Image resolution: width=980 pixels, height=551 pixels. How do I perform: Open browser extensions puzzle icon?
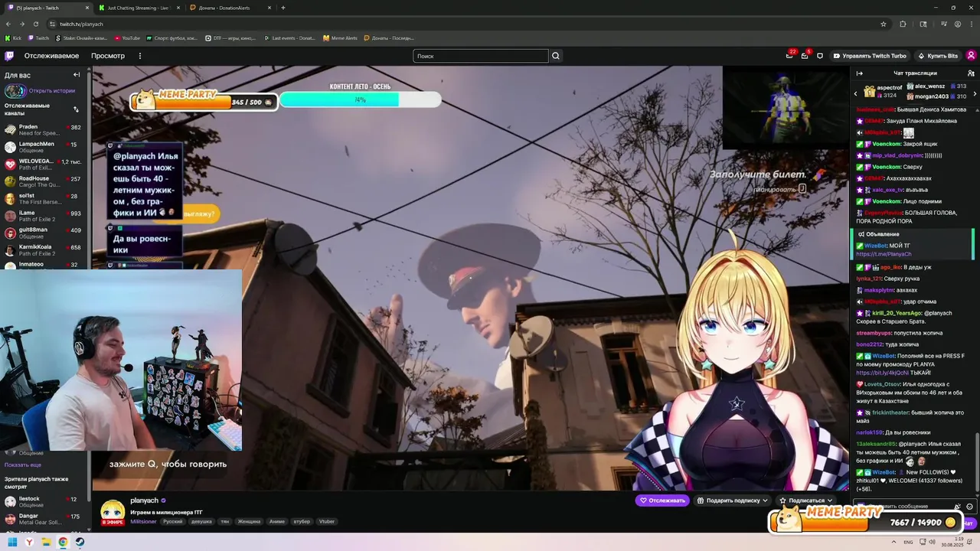[x=903, y=24]
